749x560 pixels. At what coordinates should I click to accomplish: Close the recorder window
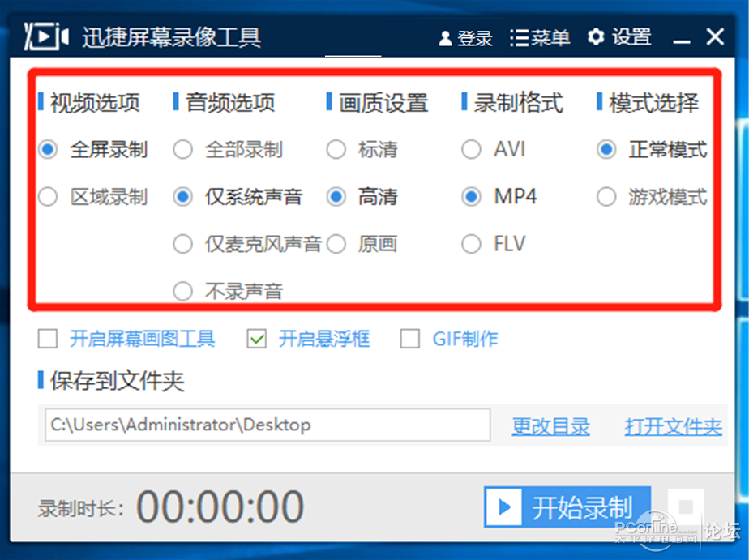pos(715,36)
